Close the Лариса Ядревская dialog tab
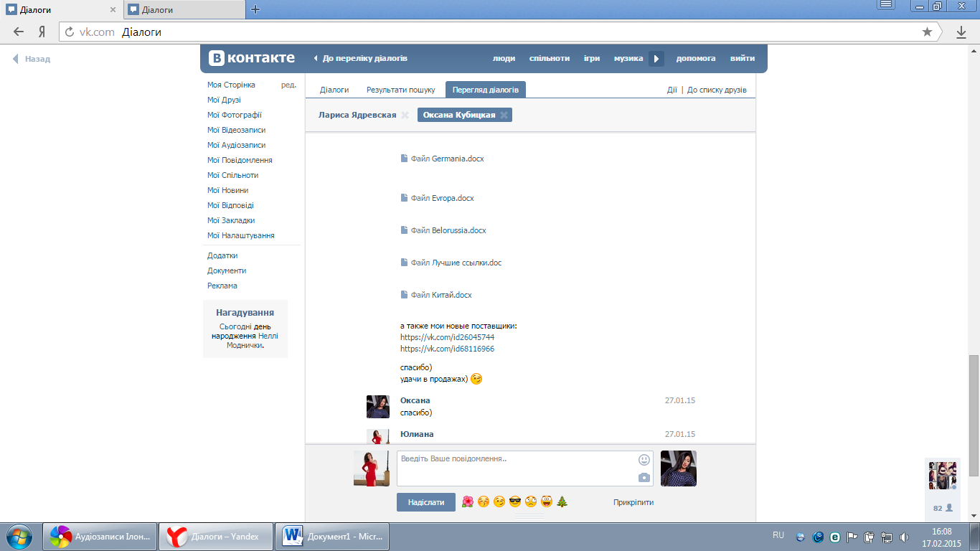 [405, 115]
